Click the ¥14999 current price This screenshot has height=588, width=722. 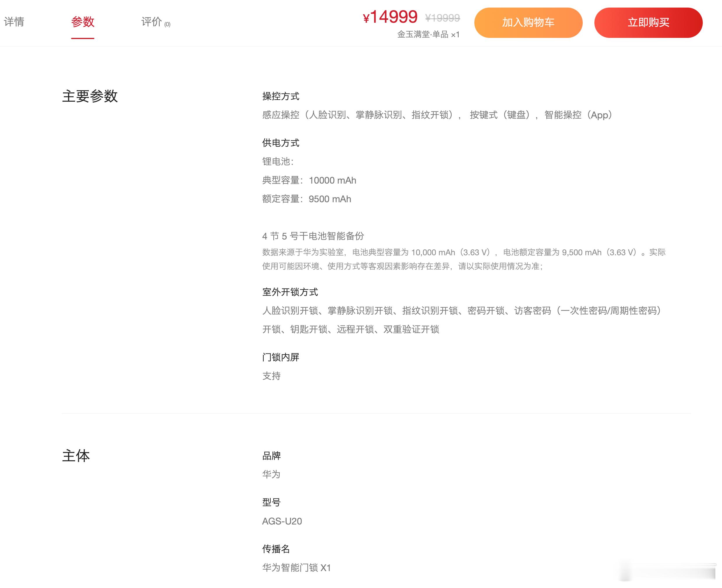[390, 17]
